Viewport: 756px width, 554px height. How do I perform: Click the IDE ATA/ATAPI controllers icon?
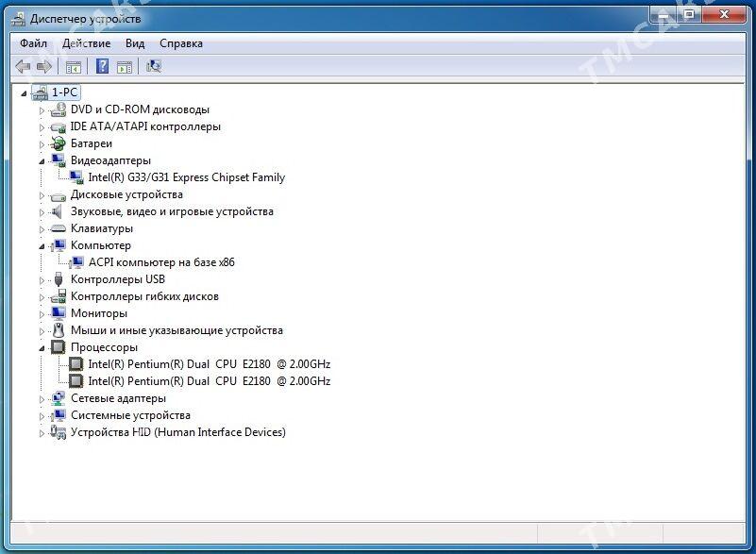pos(59,127)
